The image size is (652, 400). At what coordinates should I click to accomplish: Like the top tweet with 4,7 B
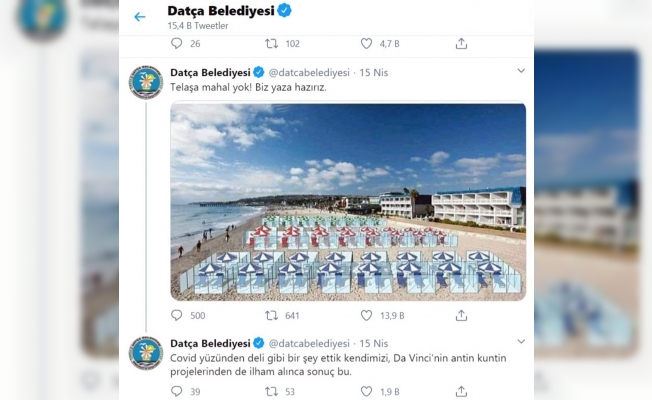tap(366, 44)
